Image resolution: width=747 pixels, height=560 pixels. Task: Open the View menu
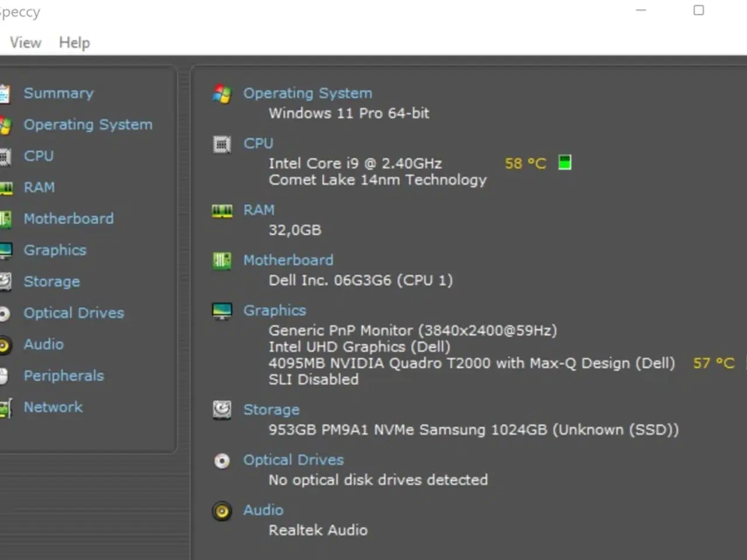[25, 43]
